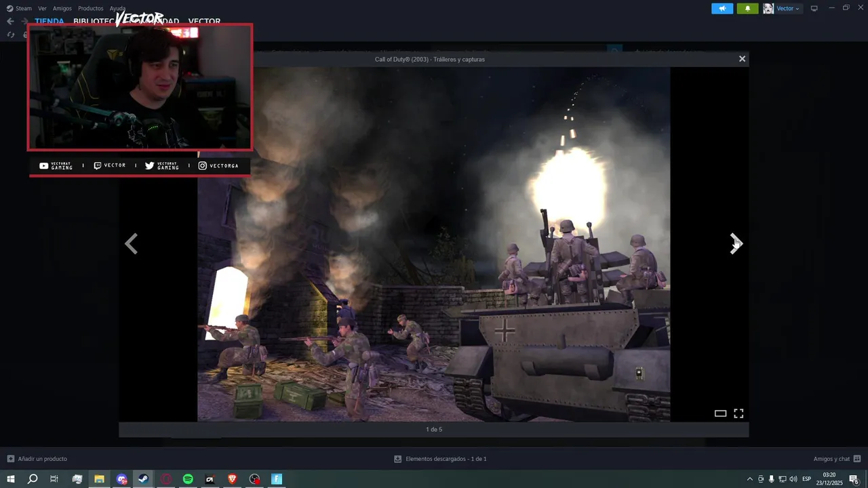Open Windows search magnifier

pos(33,479)
